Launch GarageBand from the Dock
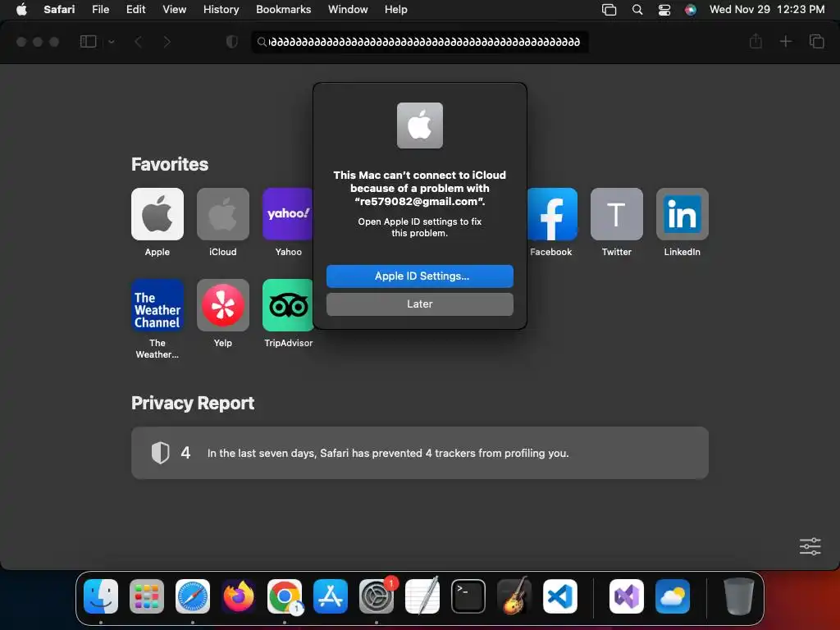Screen dimensions: 840x630 514,596
